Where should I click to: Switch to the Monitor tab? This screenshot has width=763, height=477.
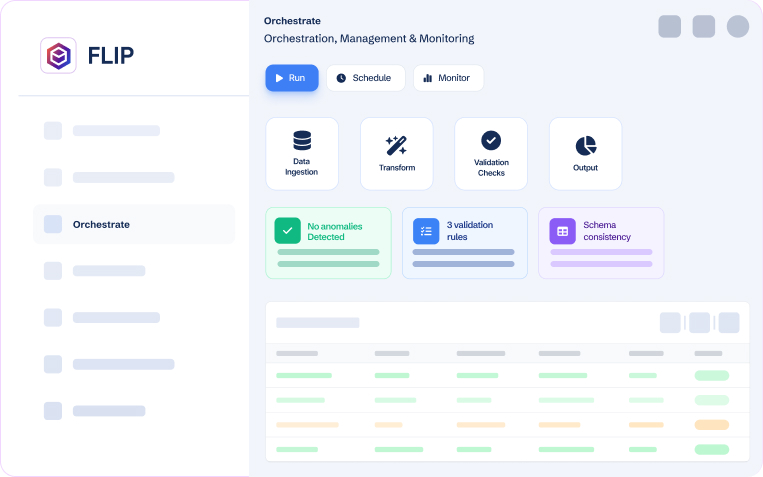tap(448, 78)
